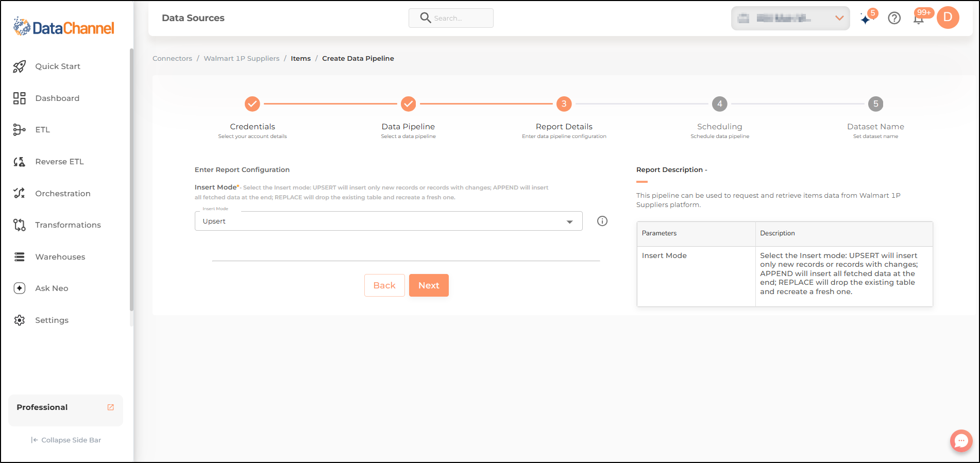Go to completed Data Pipeline step checkmark
Viewport: 980px width, 463px height.
pos(409,104)
